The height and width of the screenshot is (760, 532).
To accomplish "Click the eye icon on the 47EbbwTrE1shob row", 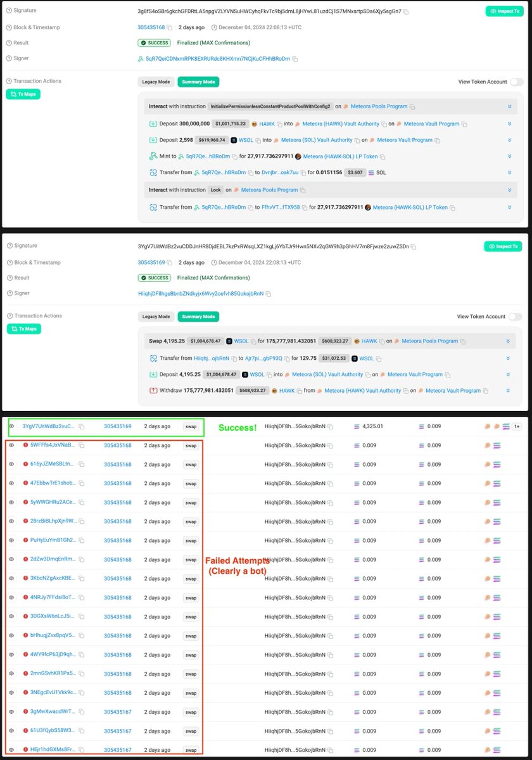I will pos(11,483).
